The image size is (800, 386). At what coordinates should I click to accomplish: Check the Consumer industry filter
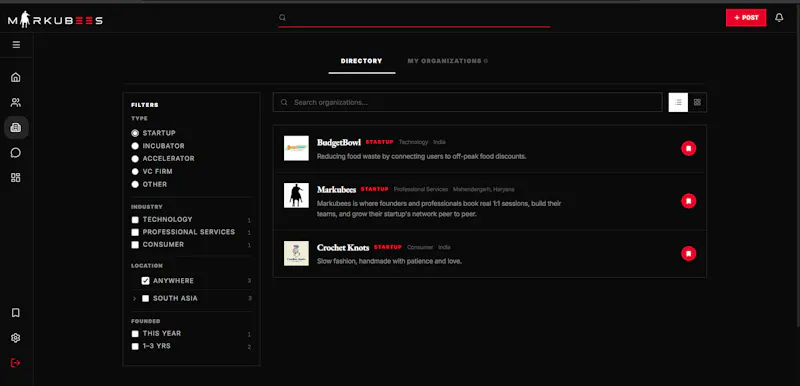135,245
